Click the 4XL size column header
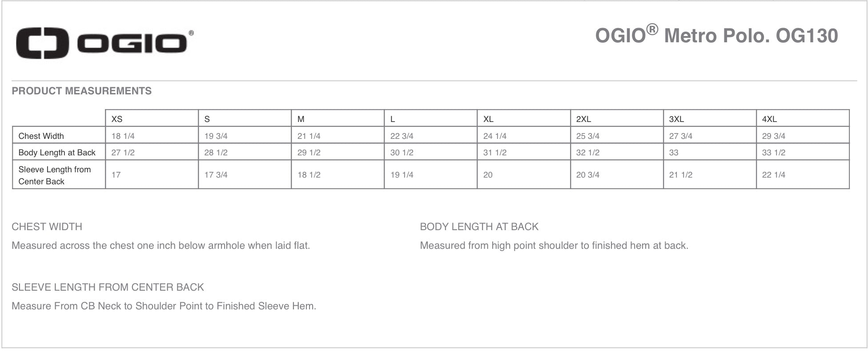Image resolution: width=868 pixels, height=353 pixels. 769,119
